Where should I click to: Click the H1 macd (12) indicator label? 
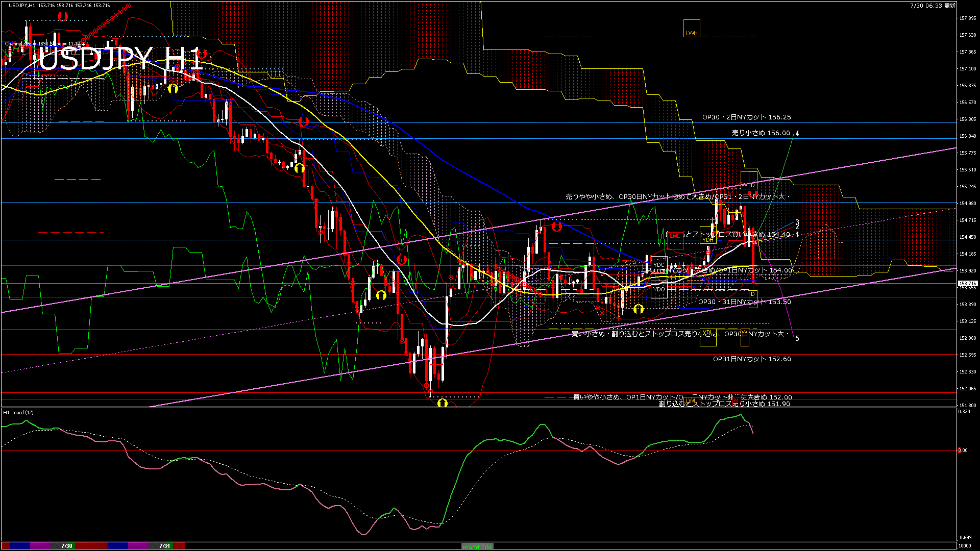pyautogui.click(x=18, y=412)
